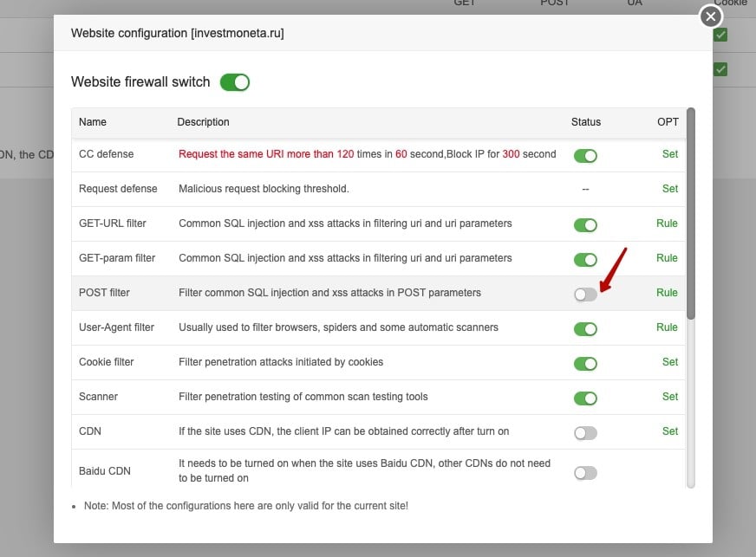Turn off GET-URL filter switch

[x=585, y=225]
